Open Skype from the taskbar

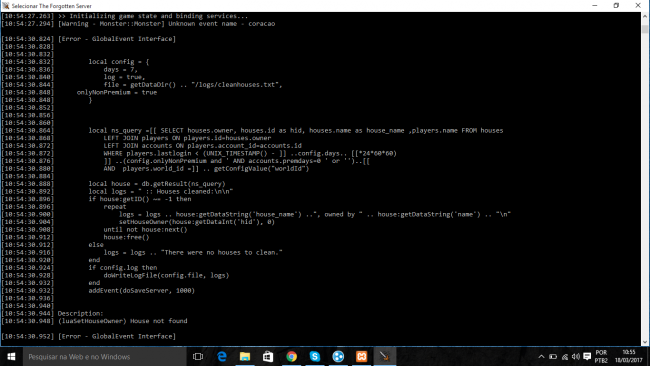pos(315,356)
